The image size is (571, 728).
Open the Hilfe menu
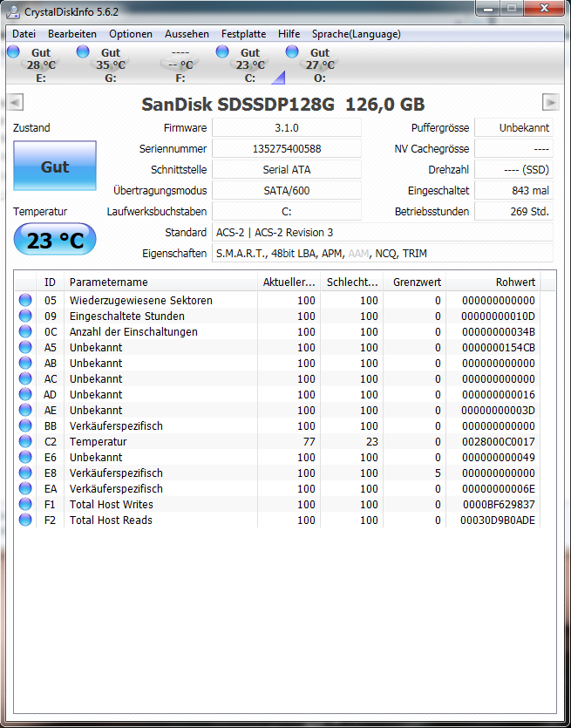(289, 34)
